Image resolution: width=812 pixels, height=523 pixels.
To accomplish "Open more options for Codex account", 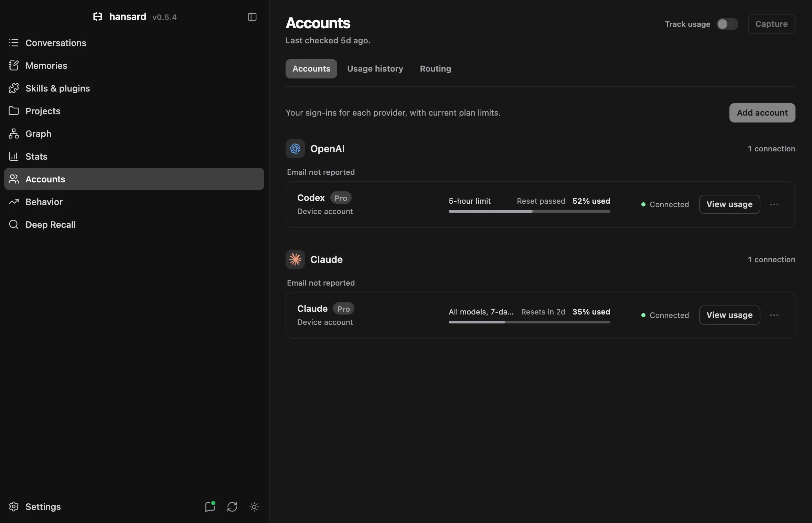I will coord(774,204).
